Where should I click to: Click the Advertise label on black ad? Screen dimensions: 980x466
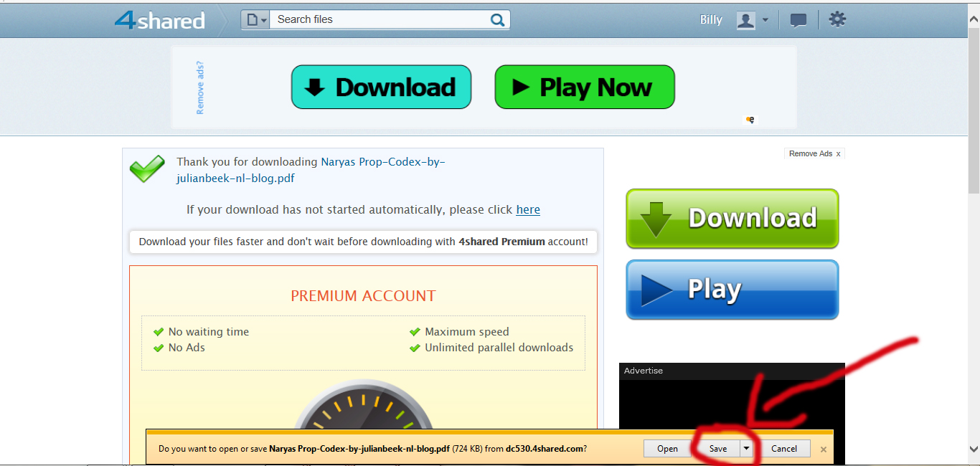point(644,371)
